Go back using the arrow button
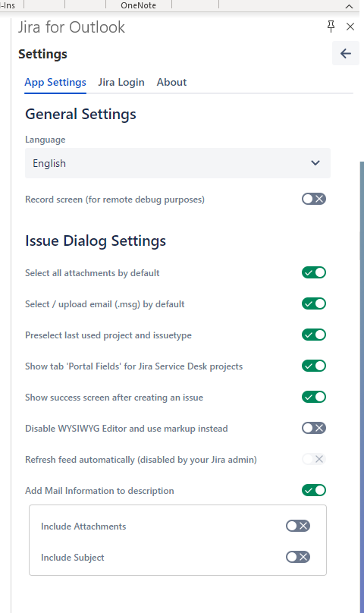 tap(346, 54)
